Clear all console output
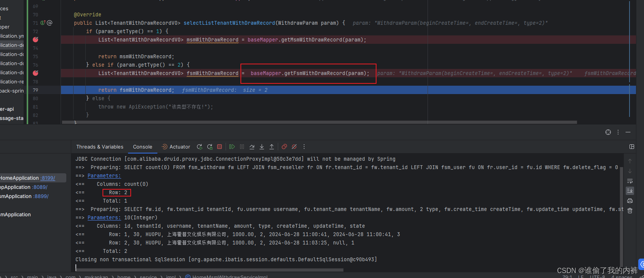Viewport: 644px width, 278px height. pyautogui.click(x=630, y=211)
